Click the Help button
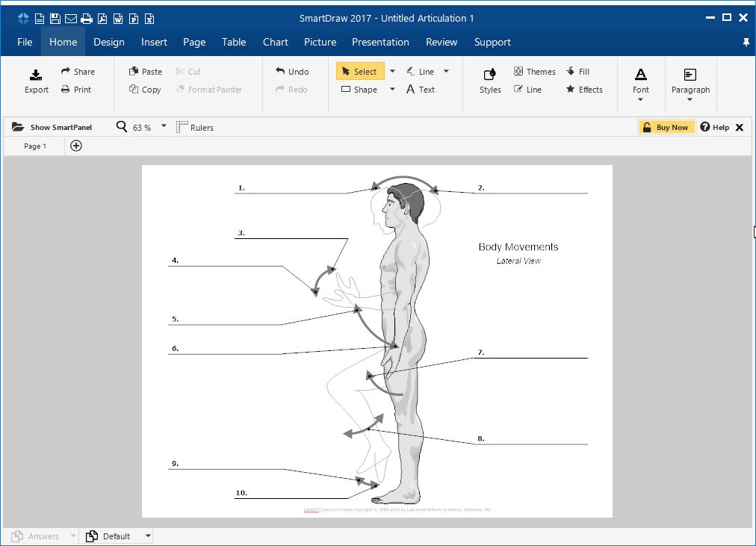Image resolution: width=756 pixels, height=546 pixels. point(716,127)
